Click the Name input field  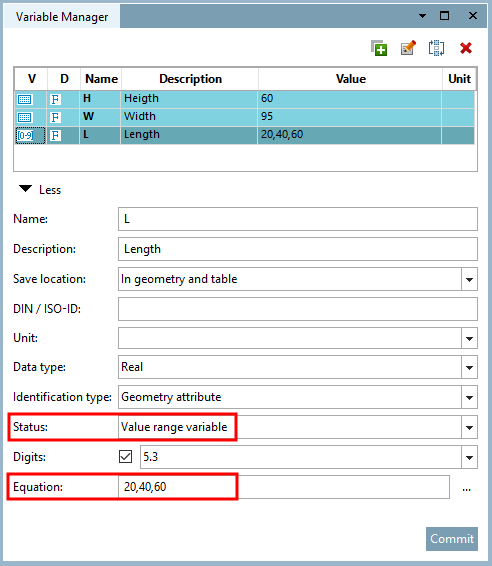click(x=298, y=219)
